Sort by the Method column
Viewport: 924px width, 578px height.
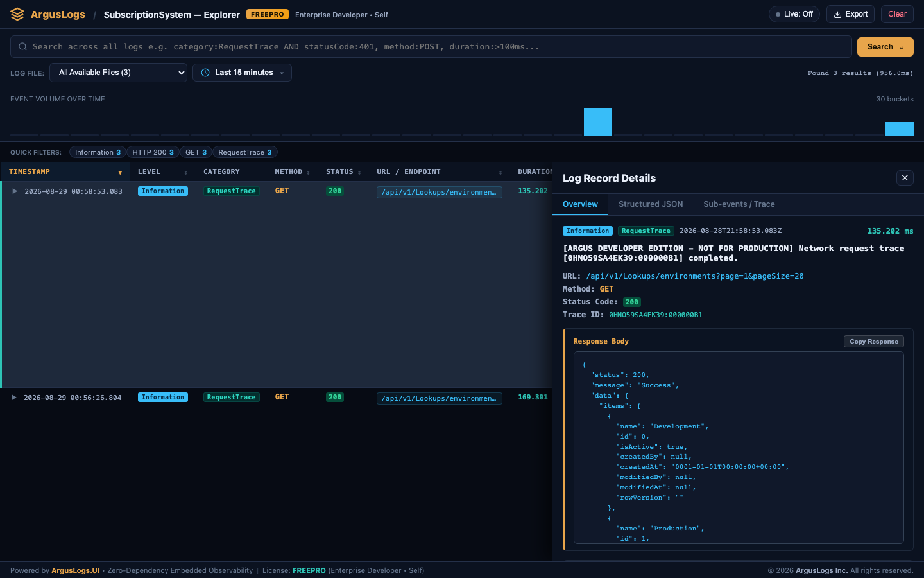[x=292, y=171]
